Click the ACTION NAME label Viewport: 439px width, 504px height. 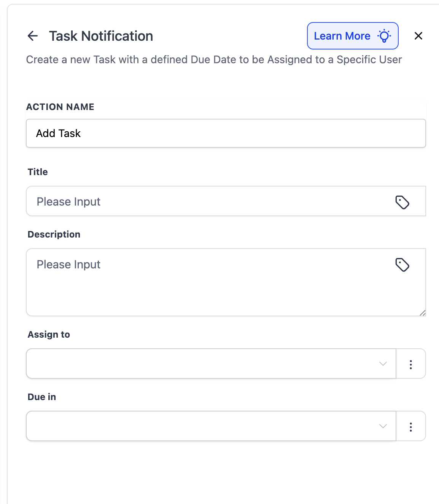click(x=60, y=107)
